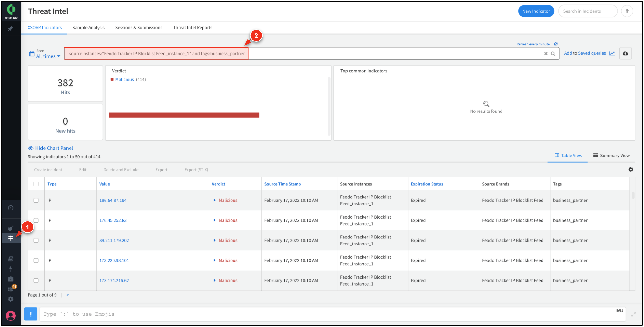Click the Table View grid icon

(557, 156)
